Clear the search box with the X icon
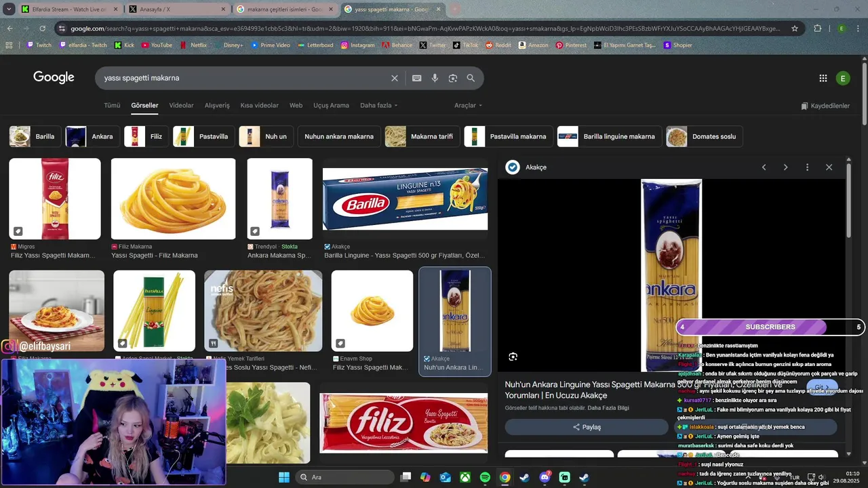The width and height of the screenshot is (868, 488). [x=395, y=78]
